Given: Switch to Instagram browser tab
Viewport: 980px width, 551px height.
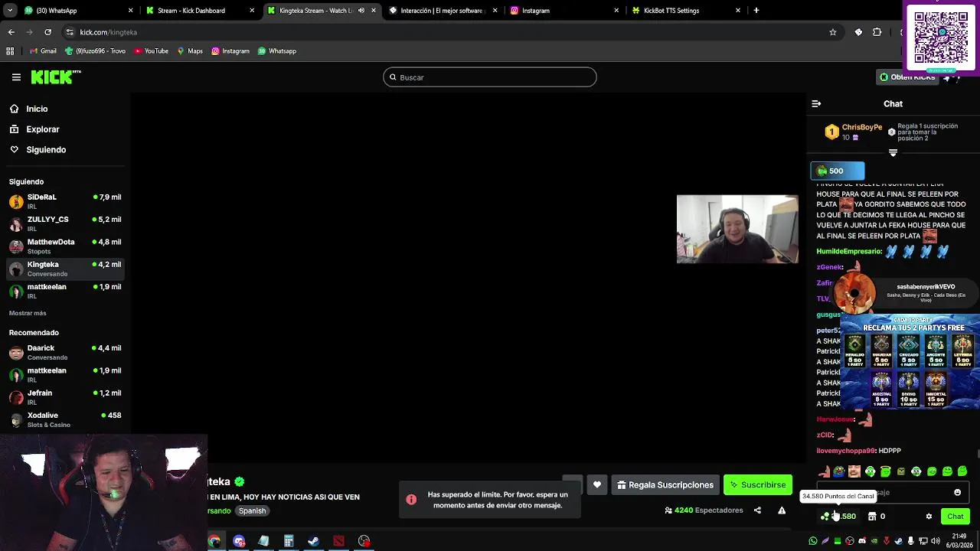Looking at the screenshot, I should click(x=563, y=11).
